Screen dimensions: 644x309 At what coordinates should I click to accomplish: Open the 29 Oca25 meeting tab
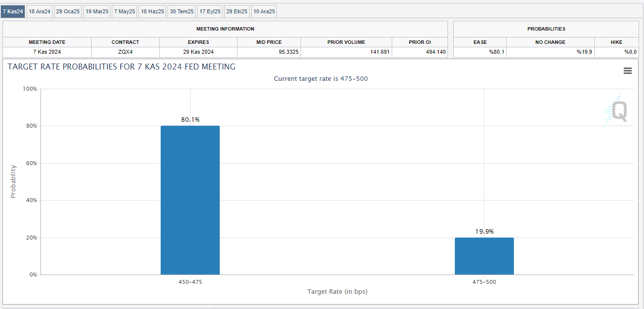tap(68, 11)
